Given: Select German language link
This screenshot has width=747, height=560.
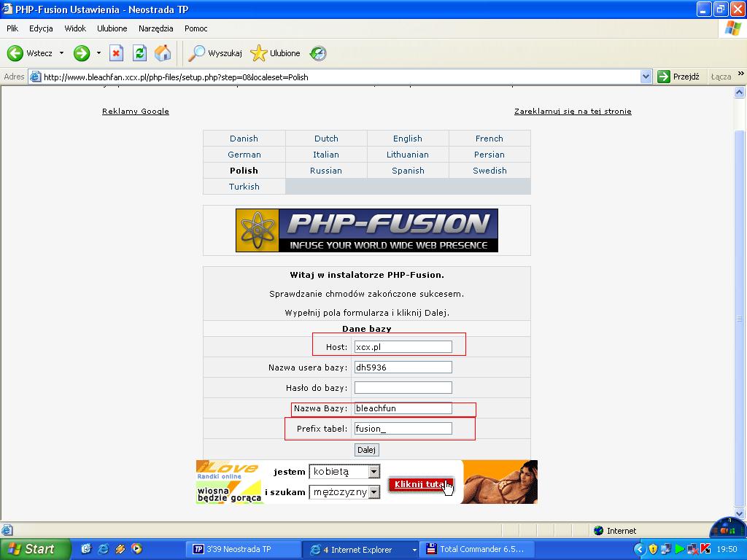Looking at the screenshot, I should coord(244,155).
